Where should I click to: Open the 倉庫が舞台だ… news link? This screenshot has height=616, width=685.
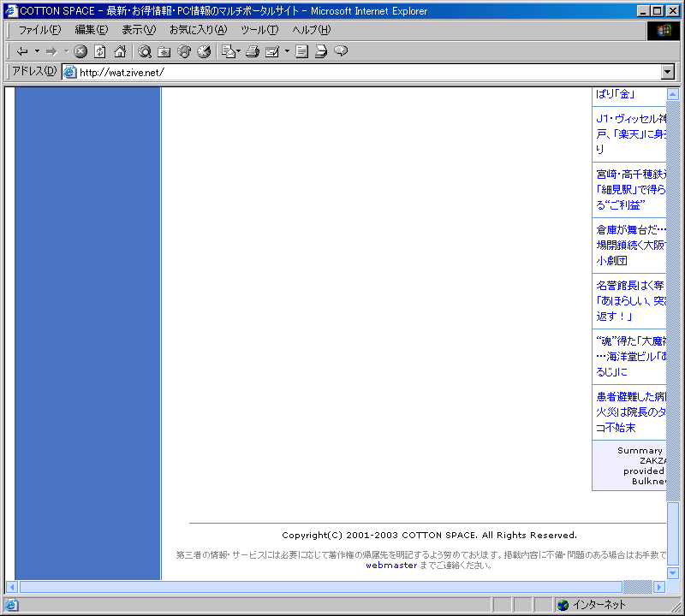click(x=631, y=245)
